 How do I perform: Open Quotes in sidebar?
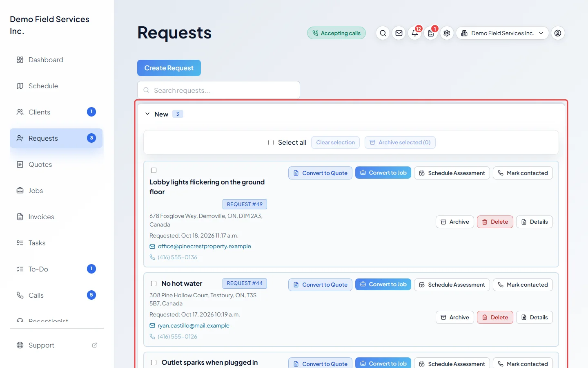pyautogui.click(x=56, y=164)
